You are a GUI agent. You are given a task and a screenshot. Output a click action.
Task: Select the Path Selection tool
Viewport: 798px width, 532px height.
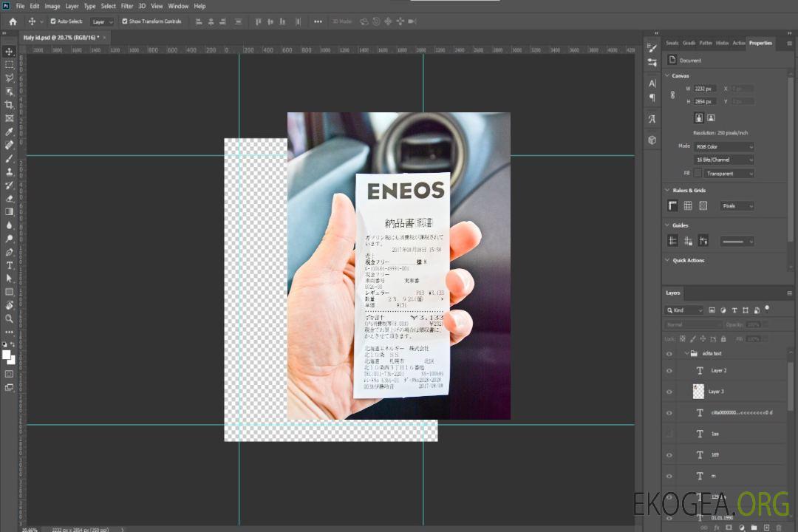tap(9, 279)
